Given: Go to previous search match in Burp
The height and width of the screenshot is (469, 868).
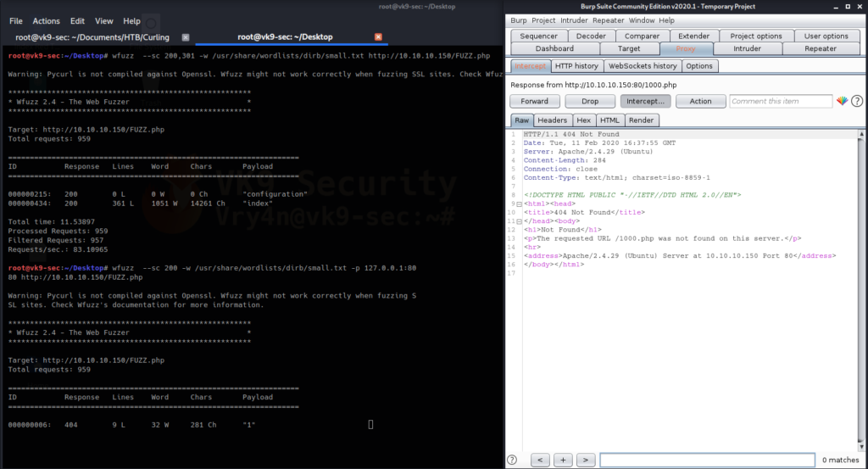Looking at the screenshot, I should (540, 460).
